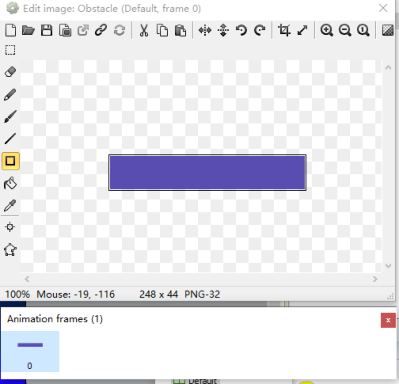This screenshot has width=399, height=384.
Task: Select the Fill bucket tool
Action: tap(10, 183)
